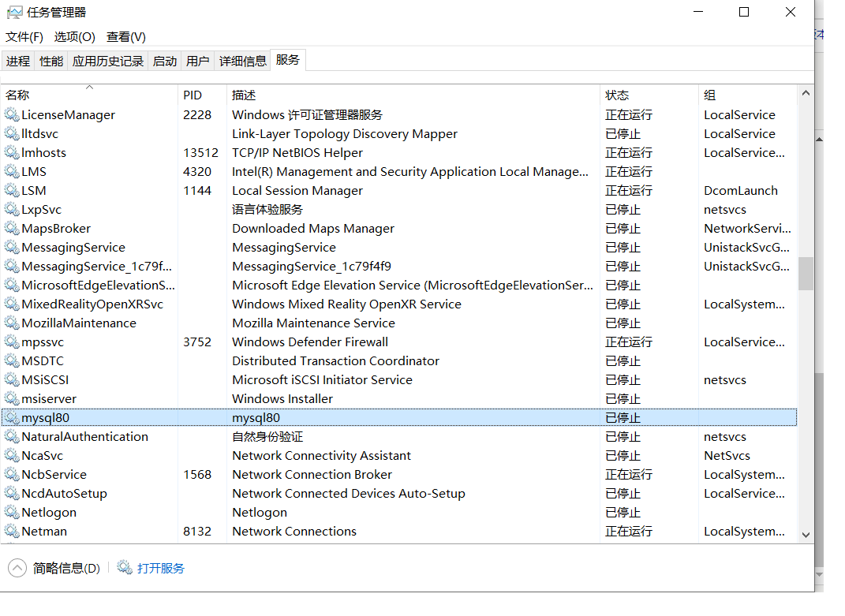Image resolution: width=845 pixels, height=616 pixels.
Task: Click the NetSvcs group in NcaSvc row
Action: [x=727, y=455]
